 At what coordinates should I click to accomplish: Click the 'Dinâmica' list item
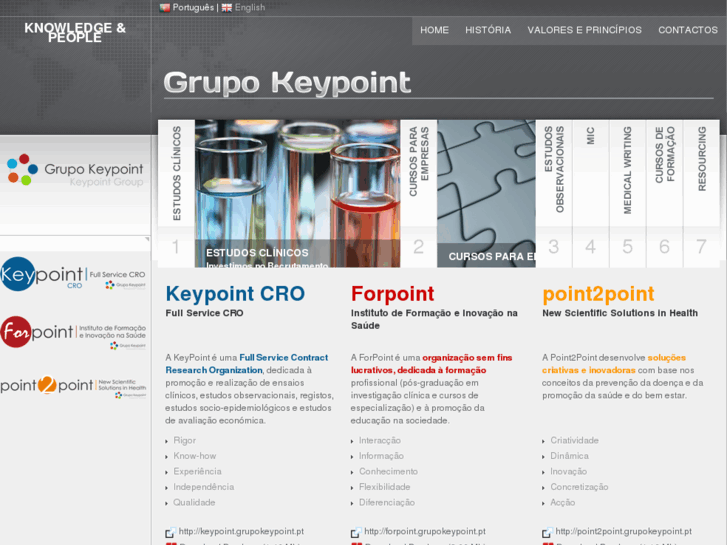pos(569,456)
